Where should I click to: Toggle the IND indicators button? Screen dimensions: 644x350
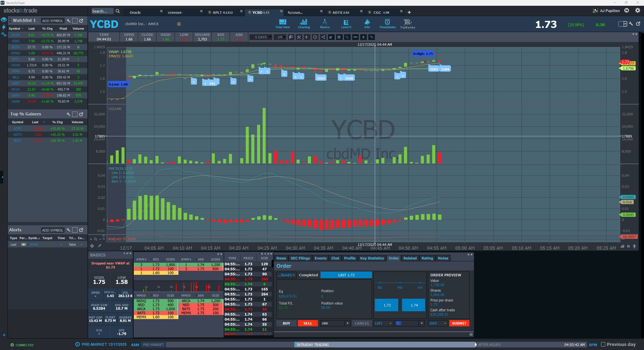[x=355, y=37]
